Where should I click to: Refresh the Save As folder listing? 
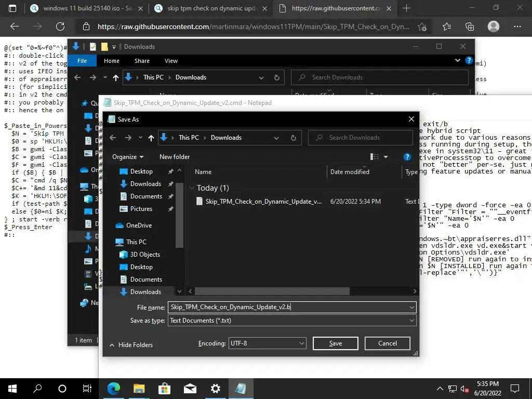(293, 138)
